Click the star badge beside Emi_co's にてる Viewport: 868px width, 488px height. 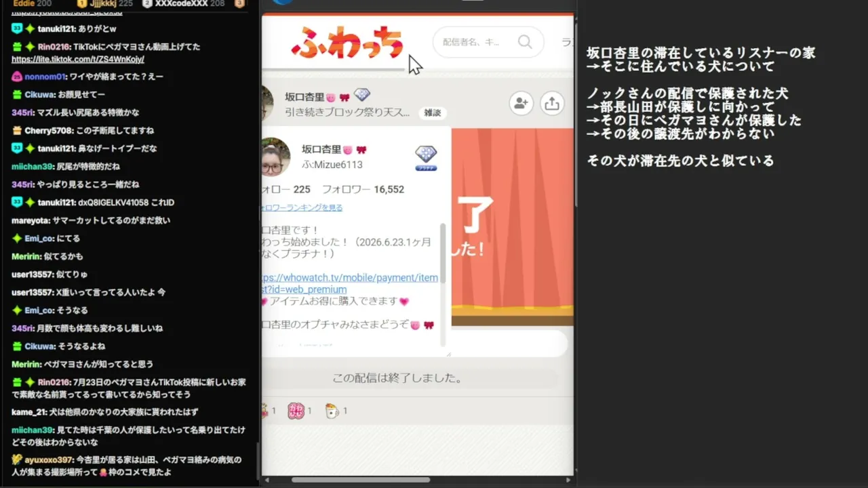click(17, 239)
